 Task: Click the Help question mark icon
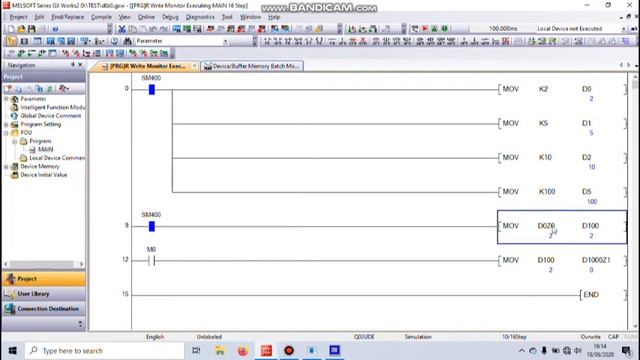pos(56,29)
